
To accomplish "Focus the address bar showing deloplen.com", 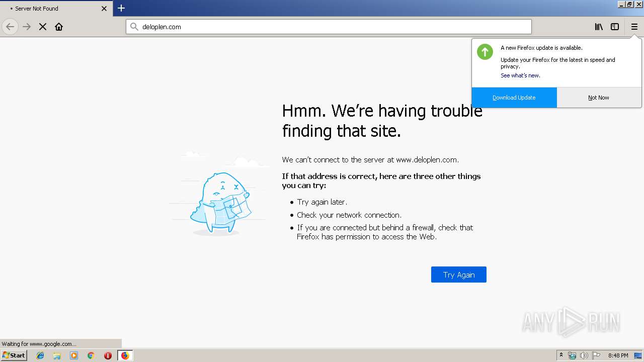I will click(x=329, y=27).
